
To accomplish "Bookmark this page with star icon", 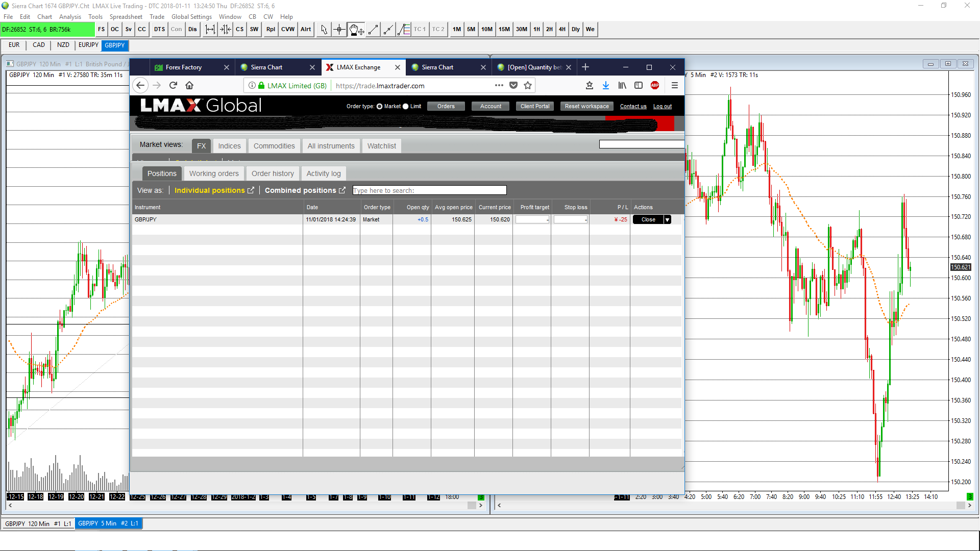I will click(x=528, y=85).
